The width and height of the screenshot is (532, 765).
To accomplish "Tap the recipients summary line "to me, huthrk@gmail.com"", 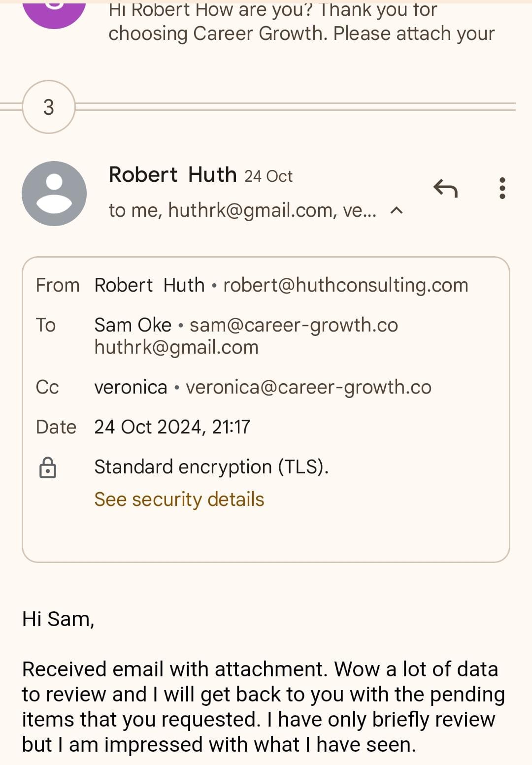I will (242, 211).
